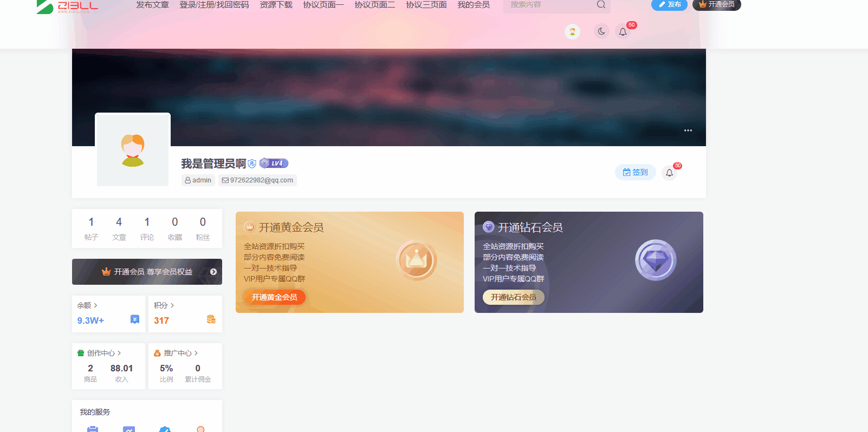Click the 开通黄金会员 card title

(x=291, y=227)
